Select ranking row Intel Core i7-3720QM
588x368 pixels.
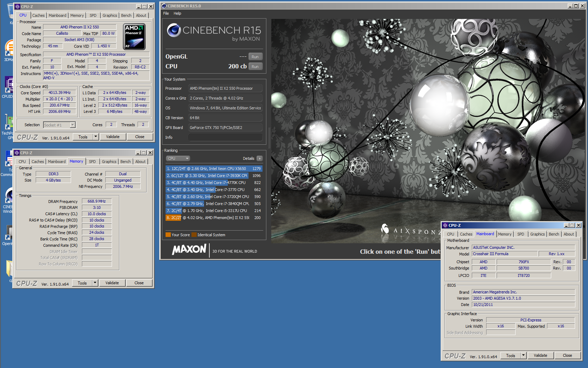pyautogui.click(x=213, y=197)
